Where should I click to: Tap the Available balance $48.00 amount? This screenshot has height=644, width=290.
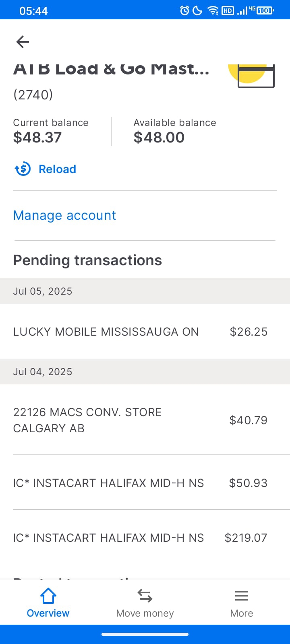pyautogui.click(x=159, y=138)
